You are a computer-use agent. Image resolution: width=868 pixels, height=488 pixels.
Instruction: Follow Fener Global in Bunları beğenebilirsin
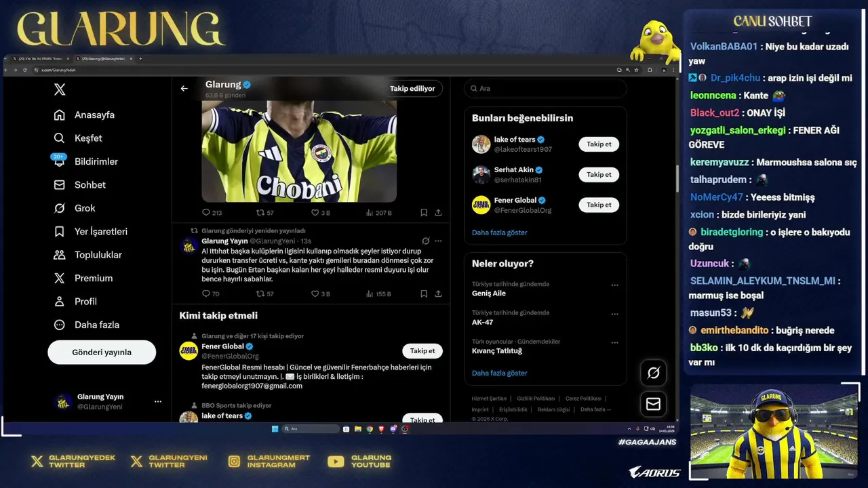[x=599, y=205]
